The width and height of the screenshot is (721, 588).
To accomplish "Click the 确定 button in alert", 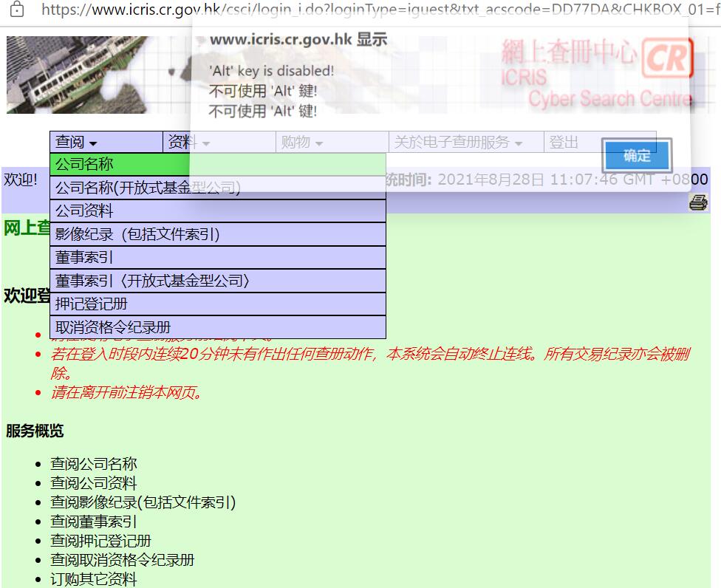I will [x=636, y=156].
